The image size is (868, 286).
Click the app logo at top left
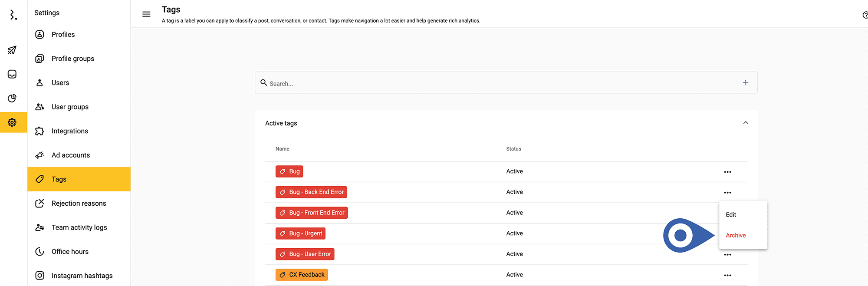point(13,15)
